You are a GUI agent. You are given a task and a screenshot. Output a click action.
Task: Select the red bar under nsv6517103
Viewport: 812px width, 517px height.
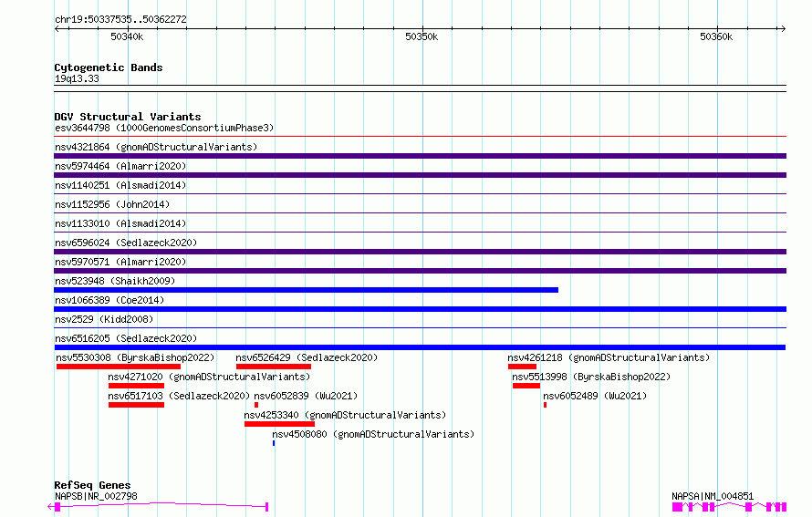[x=136, y=405]
